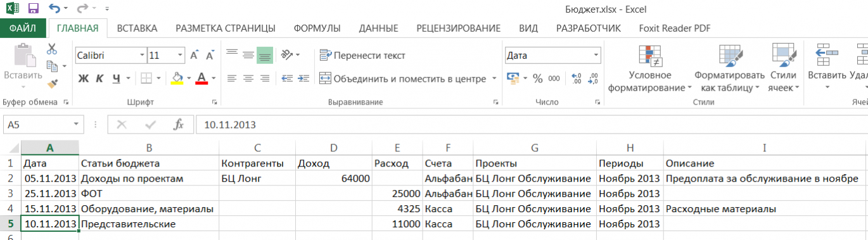Switch to the РЕЦЕНЗИРОВАНИЕ tab
This screenshot has height=240, width=868.
pyautogui.click(x=458, y=28)
